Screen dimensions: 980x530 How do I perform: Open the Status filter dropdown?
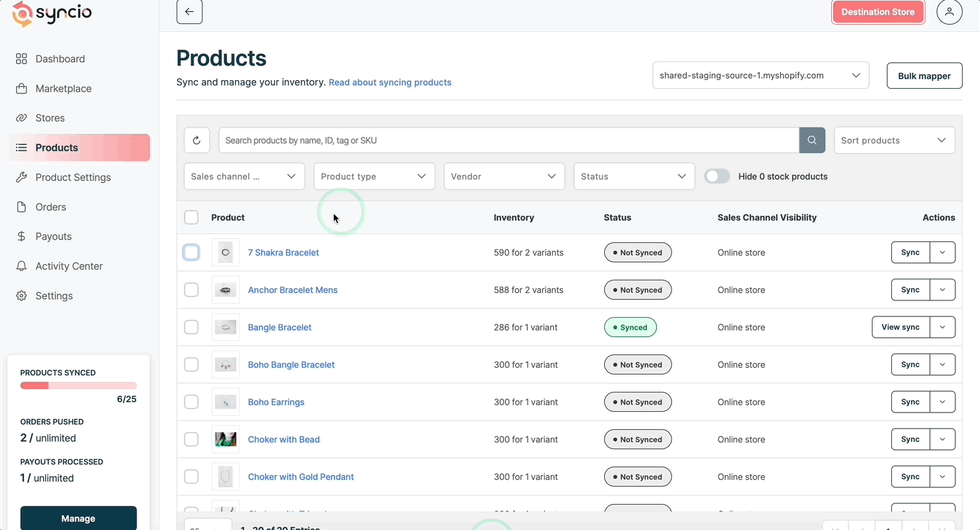click(x=634, y=176)
